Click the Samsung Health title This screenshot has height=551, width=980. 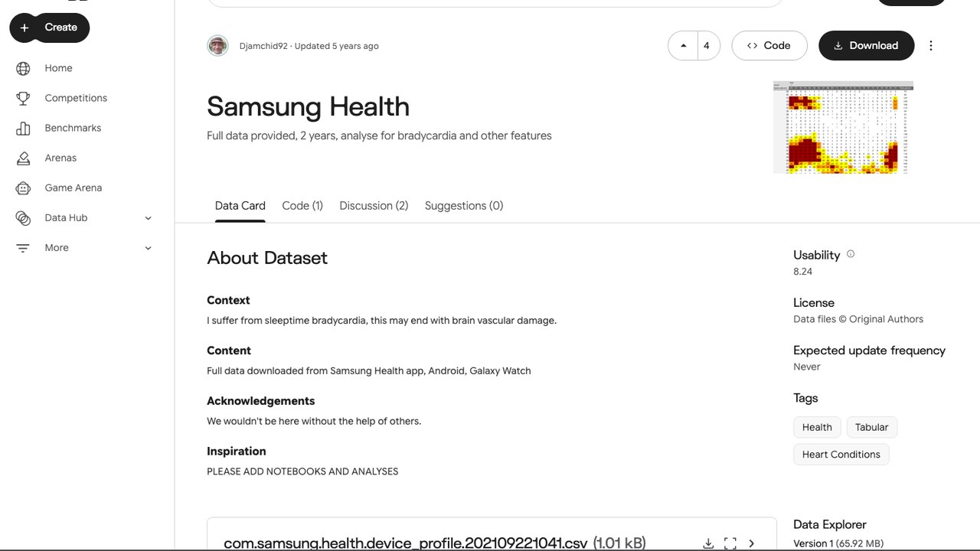point(308,106)
